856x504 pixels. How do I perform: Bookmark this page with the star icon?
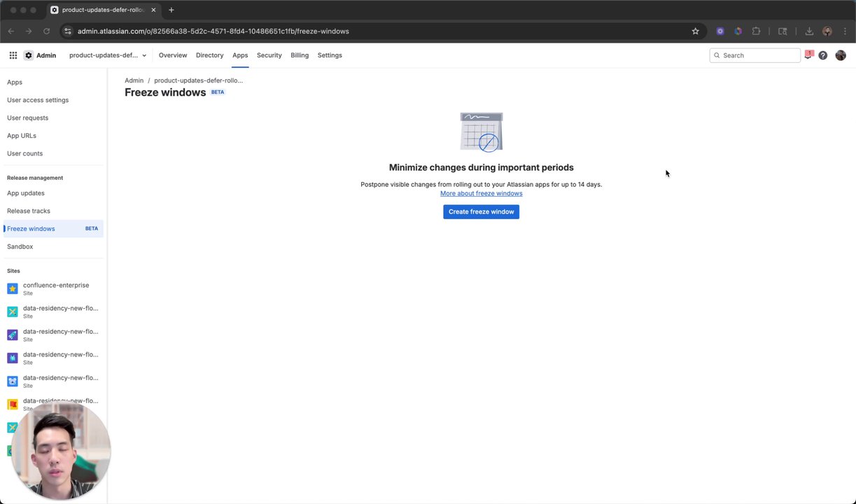point(695,31)
